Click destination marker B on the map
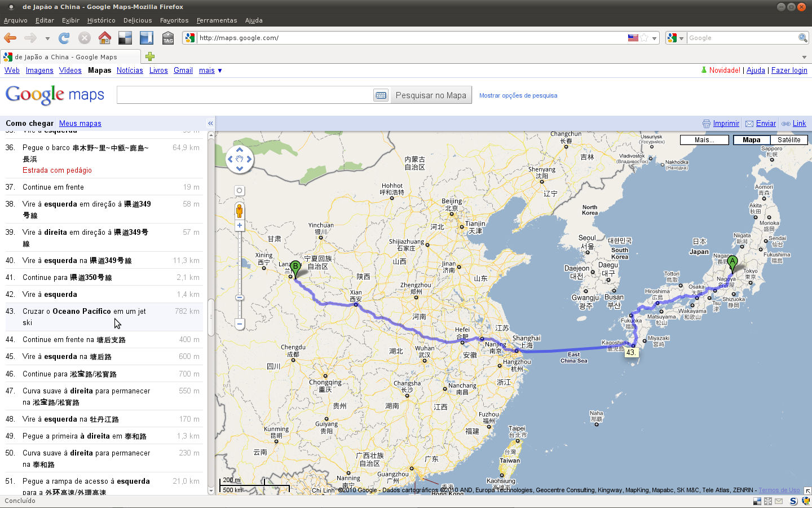The height and width of the screenshot is (508, 812). tap(295, 269)
